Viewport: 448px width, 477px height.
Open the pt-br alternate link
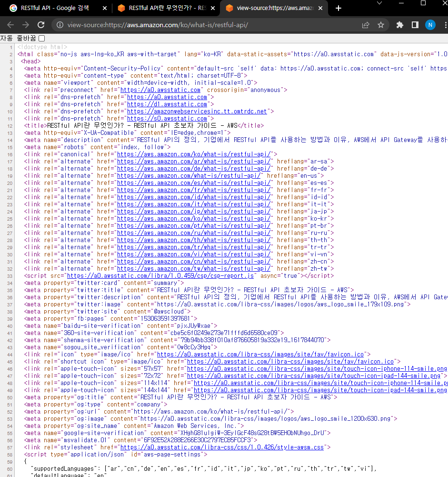194,226
